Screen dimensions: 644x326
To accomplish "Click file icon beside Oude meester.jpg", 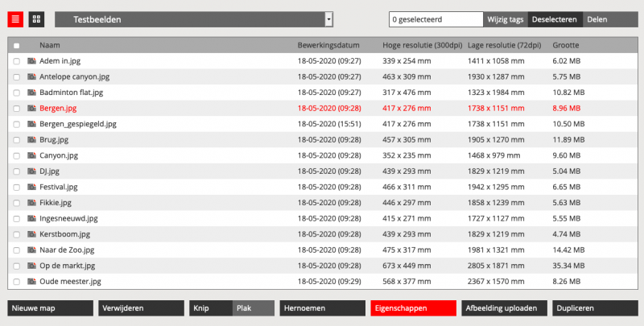I will pos(31,282).
